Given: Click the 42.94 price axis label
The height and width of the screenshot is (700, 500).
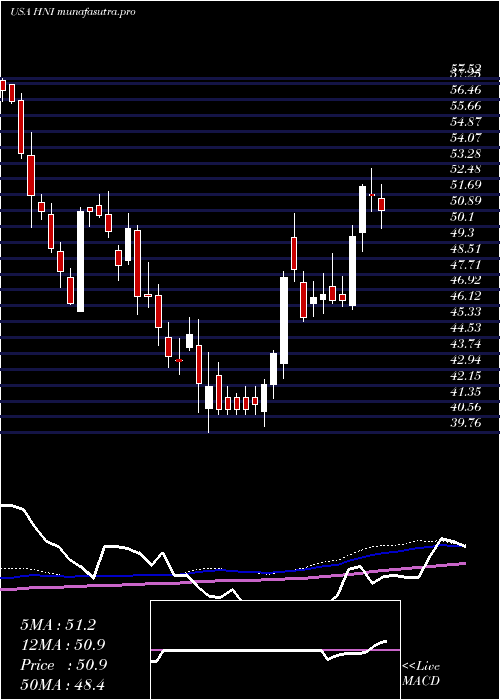Looking at the screenshot, I should pos(465,359).
